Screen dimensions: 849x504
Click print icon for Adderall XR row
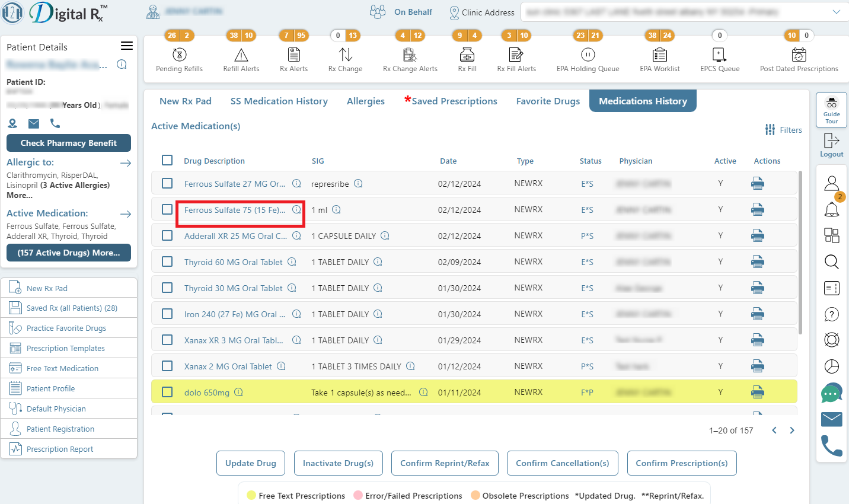758,236
